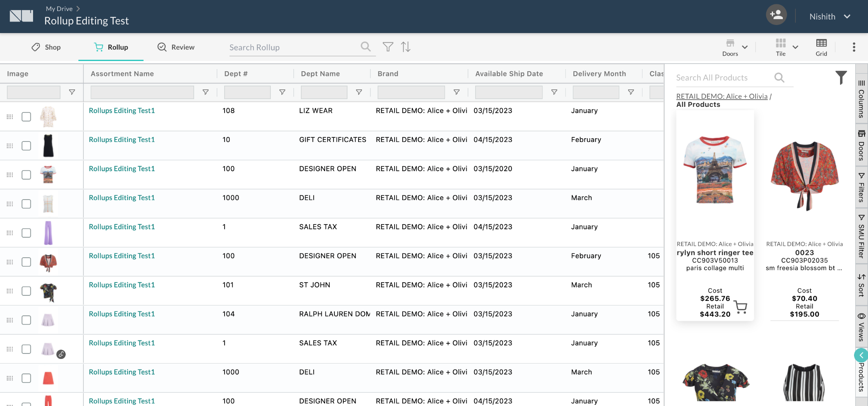This screenshot has width=868, height=406.
Task: Open Rollups Editing Test1 link in first row
Action: click(x=122, y=111)
